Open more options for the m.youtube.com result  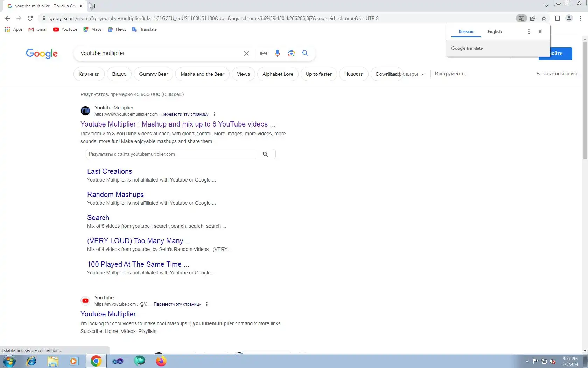coord(207,304)
